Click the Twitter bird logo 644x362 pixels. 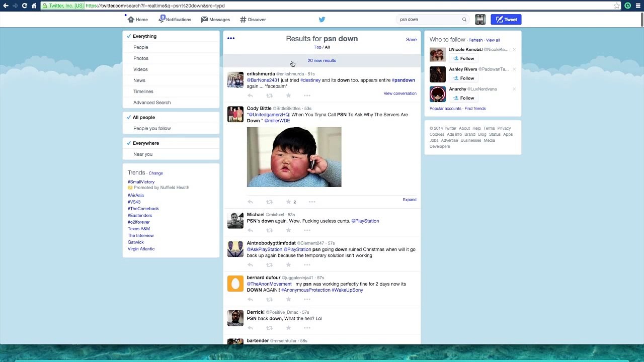click(322, 20)
